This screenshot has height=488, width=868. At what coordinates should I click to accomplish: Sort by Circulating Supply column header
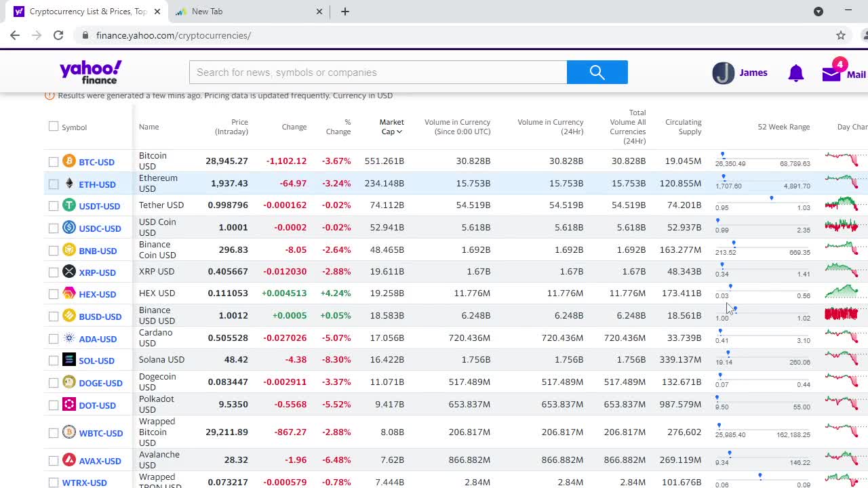683,127
